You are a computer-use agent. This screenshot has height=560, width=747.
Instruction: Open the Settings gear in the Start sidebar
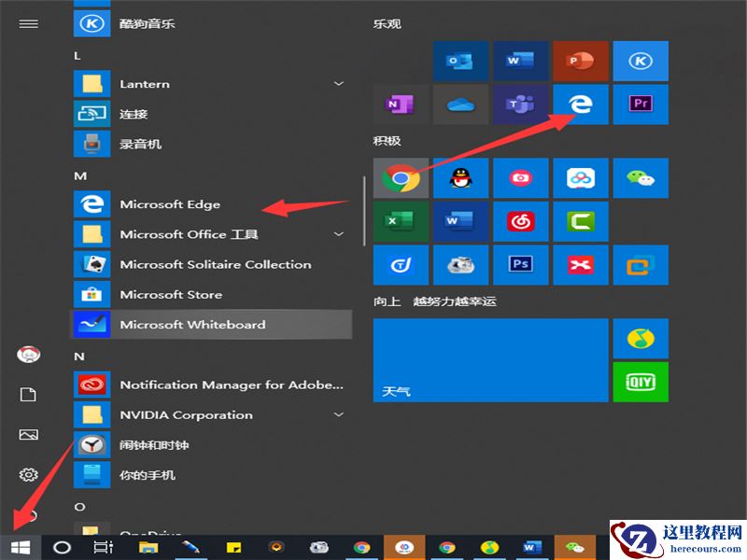coord(28,473)
